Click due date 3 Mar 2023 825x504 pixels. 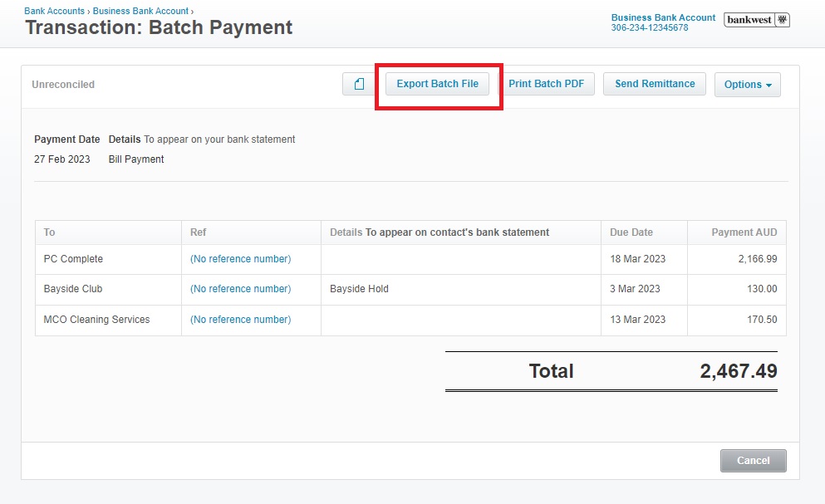click(635, 289)
